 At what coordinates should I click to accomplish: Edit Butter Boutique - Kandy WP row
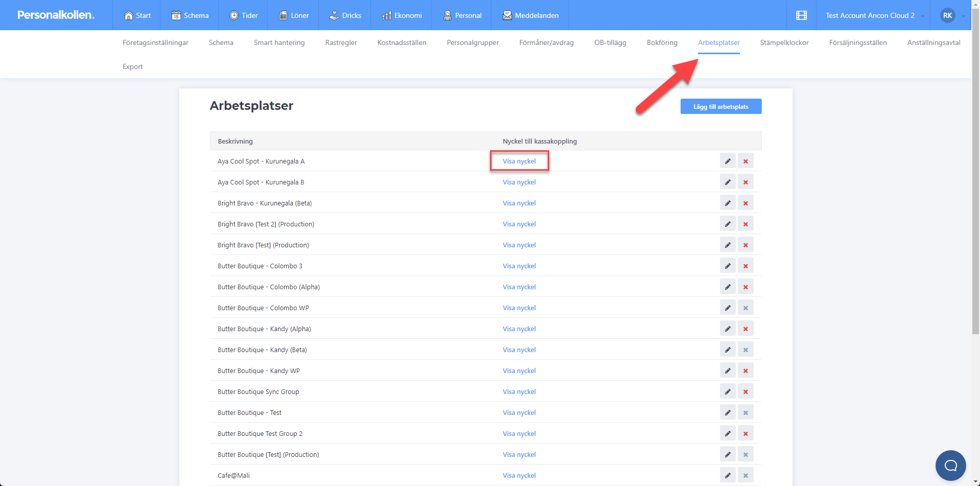tap(728, 371)
